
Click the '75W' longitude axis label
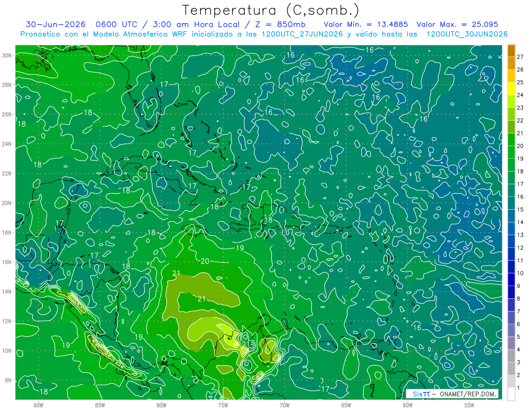(223, 405)
